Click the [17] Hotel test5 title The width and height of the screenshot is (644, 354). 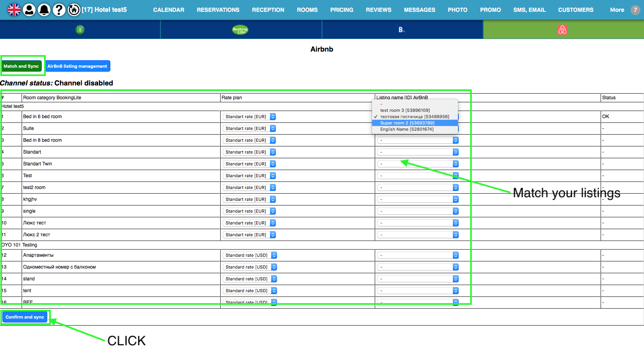point(104,10)
